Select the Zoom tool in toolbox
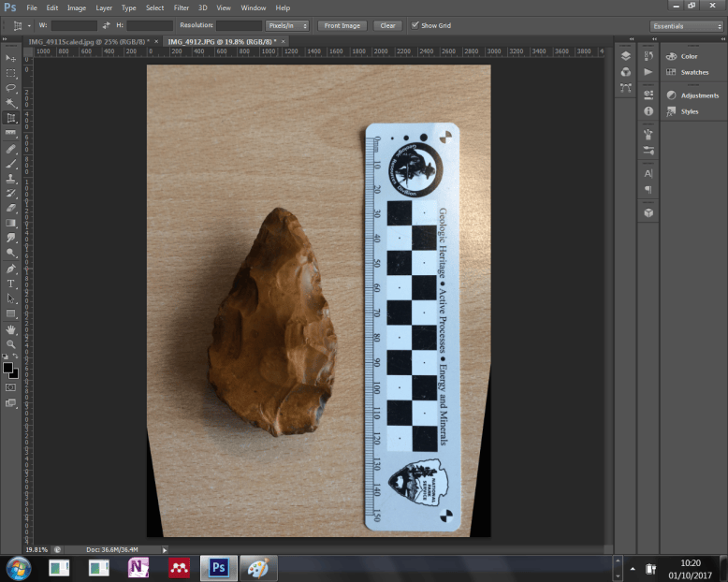728x582 pixels. pos(10,344)
